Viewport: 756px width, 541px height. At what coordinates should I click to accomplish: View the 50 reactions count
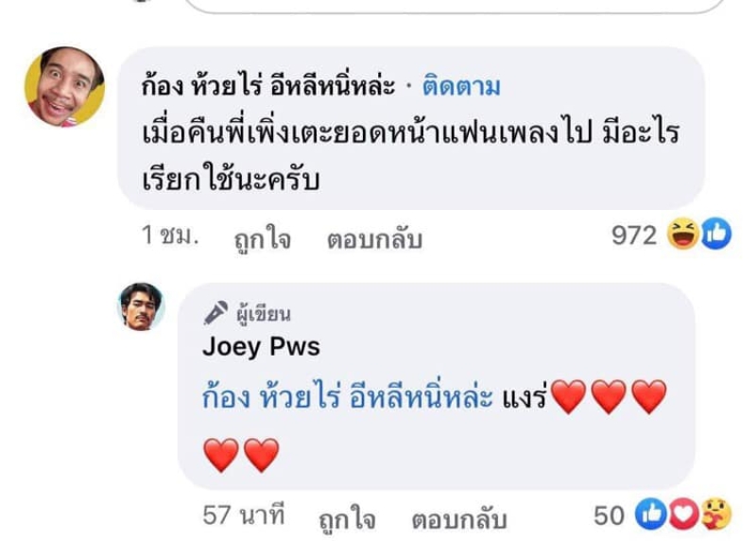(x=609, y=515)
